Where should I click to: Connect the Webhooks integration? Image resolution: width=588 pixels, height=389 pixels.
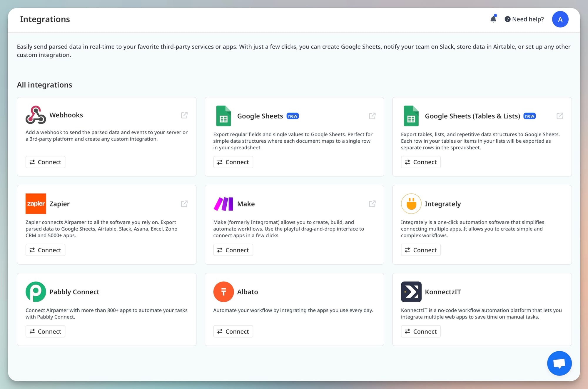(x=45, y=162)
